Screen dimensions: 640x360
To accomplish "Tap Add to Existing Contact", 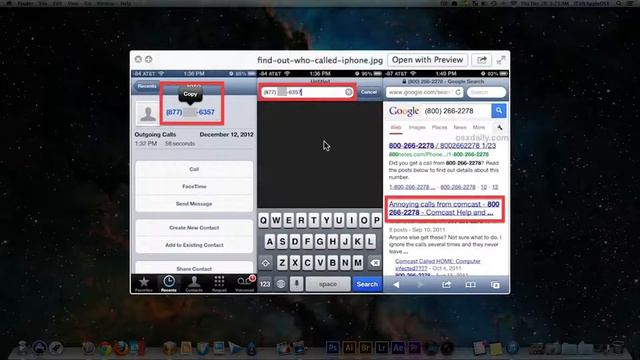I will coord(194,245).
